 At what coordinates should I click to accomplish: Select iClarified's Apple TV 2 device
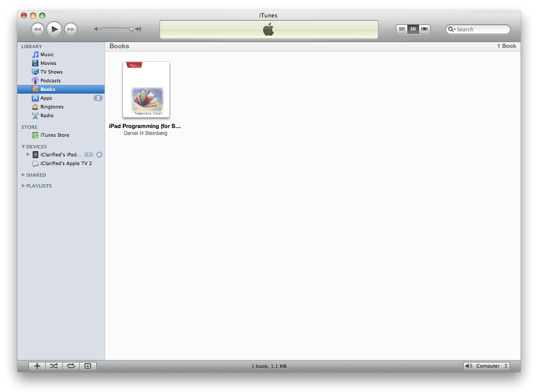click(65, 163)
